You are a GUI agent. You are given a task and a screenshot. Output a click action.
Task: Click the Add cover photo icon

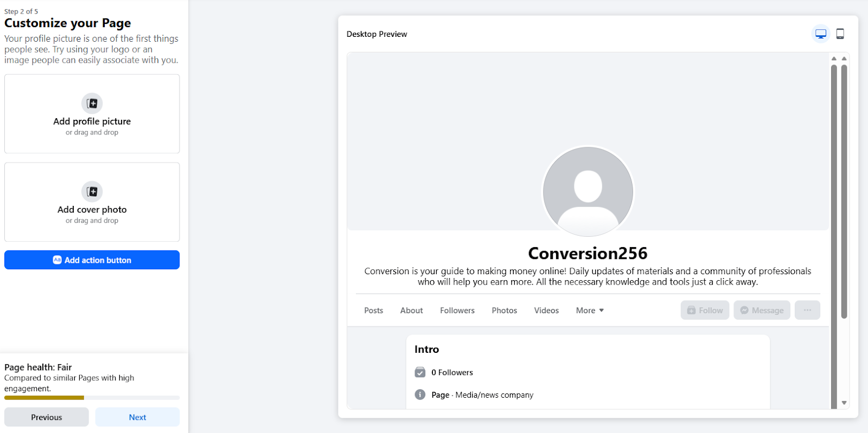point(92,191)
